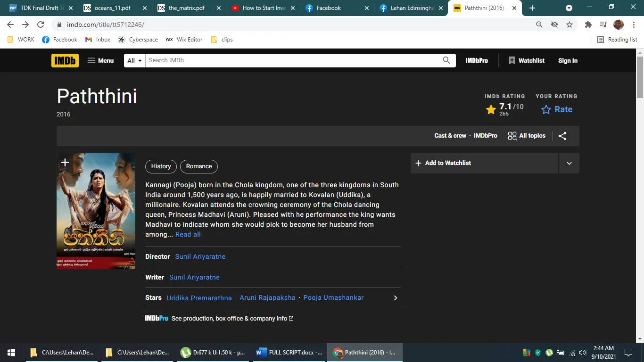Image resolution: width=644 pixels, height=362 pixels.
Task: Click the search magnifier icon
Action: [x=446, y=60]
